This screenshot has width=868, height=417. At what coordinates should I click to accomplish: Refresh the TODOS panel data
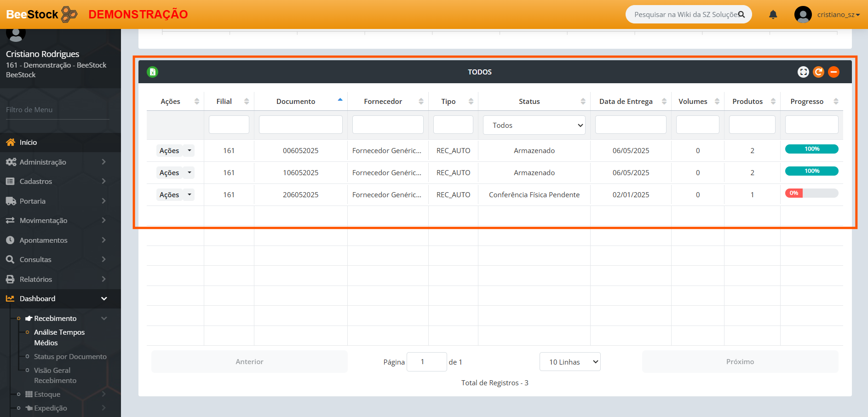point(818,72)
